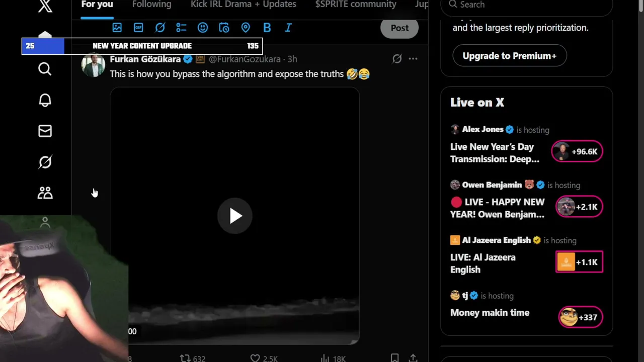Open Explore via the magnifier sidebar icon
The height and width of the screenshot is (362, 644).
pos(45,69)
